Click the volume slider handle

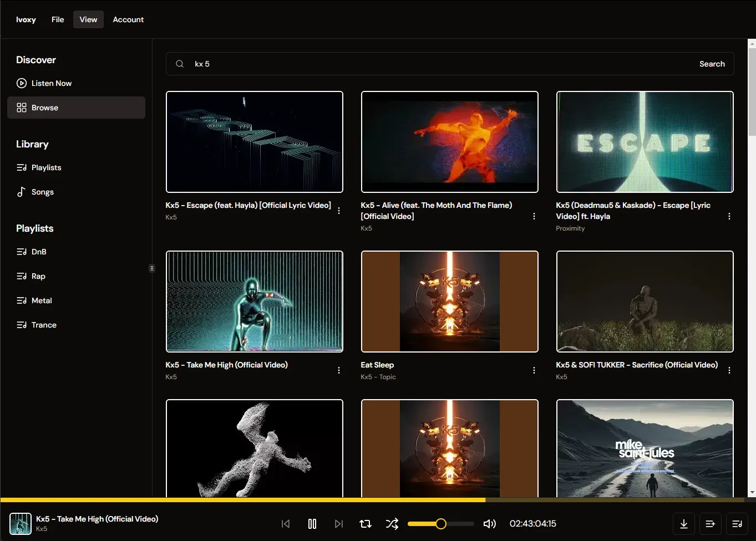441,524
